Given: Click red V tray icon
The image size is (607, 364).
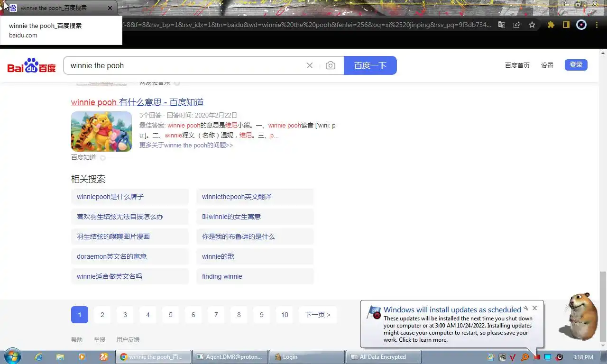Looking at the screenshot, I should point(513,357).
